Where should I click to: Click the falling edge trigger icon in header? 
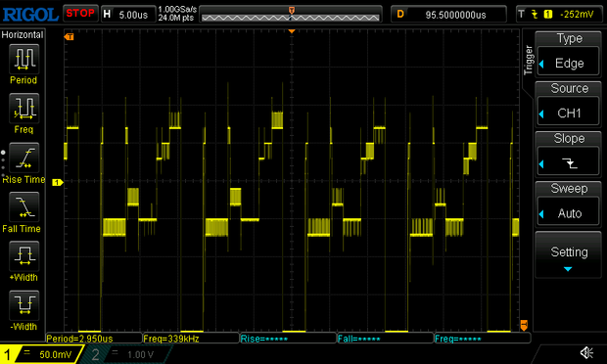tap(535, 15)
